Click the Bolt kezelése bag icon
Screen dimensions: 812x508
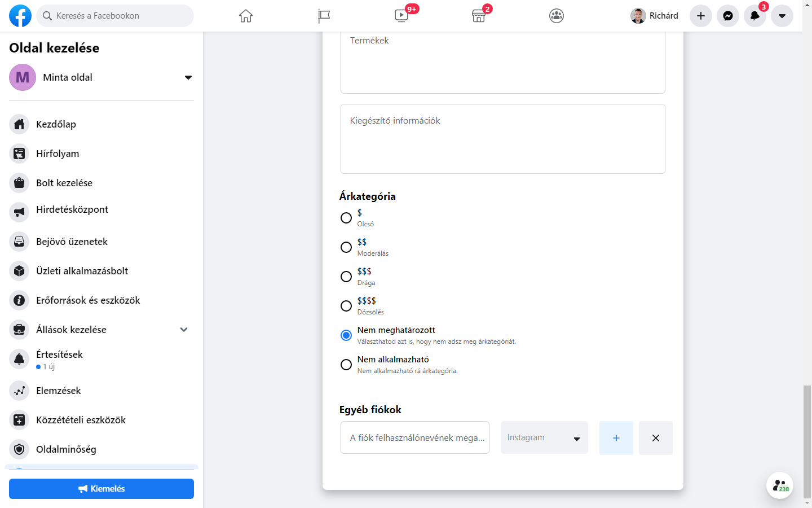pyautogui.click(x=19, y=183)
